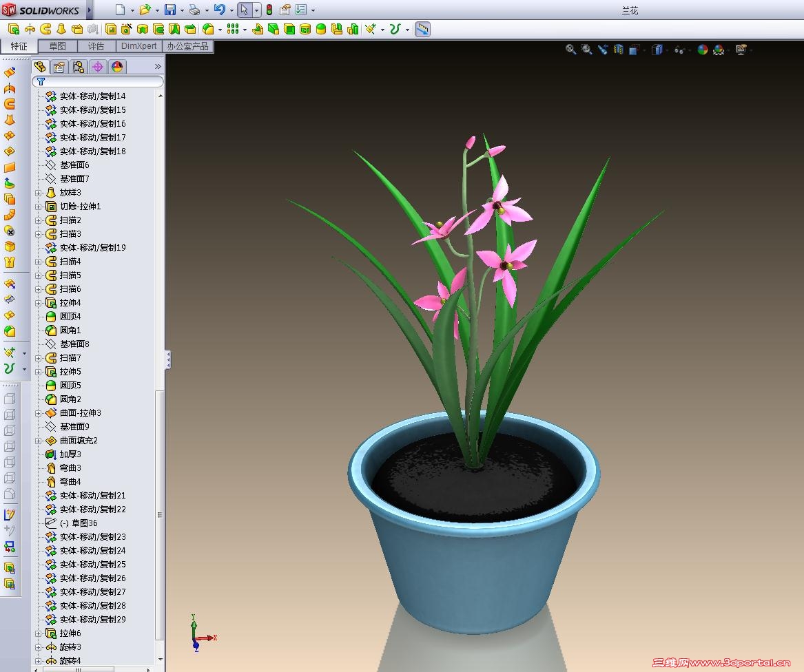The height and width of the screenshot is (672, 804).
Task: Click the Apply Scene icon
Action: [719, 50]
